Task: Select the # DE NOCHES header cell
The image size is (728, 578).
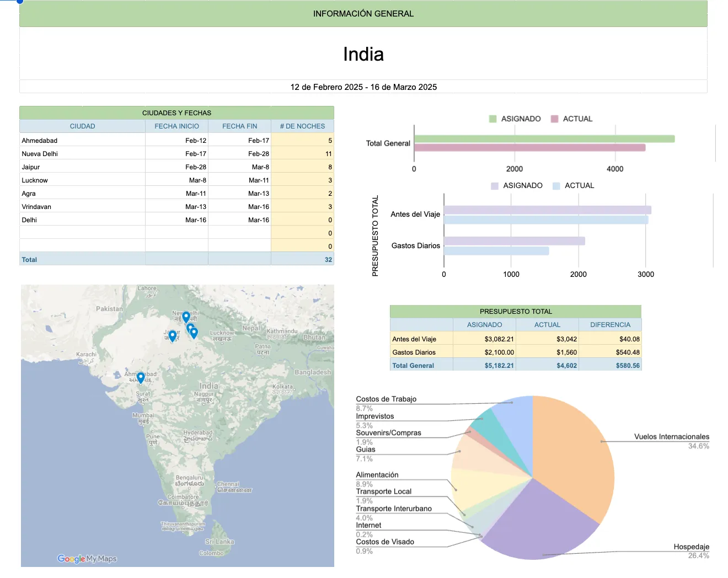Action: 302,126
